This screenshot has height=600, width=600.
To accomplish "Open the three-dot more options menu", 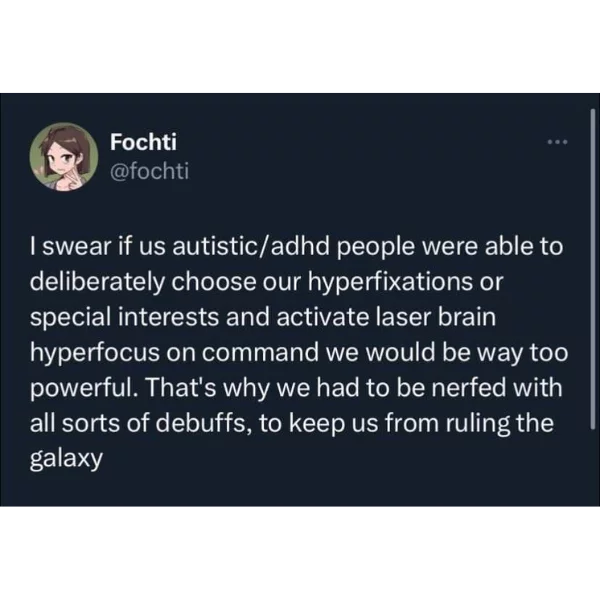I will (558, 142).
